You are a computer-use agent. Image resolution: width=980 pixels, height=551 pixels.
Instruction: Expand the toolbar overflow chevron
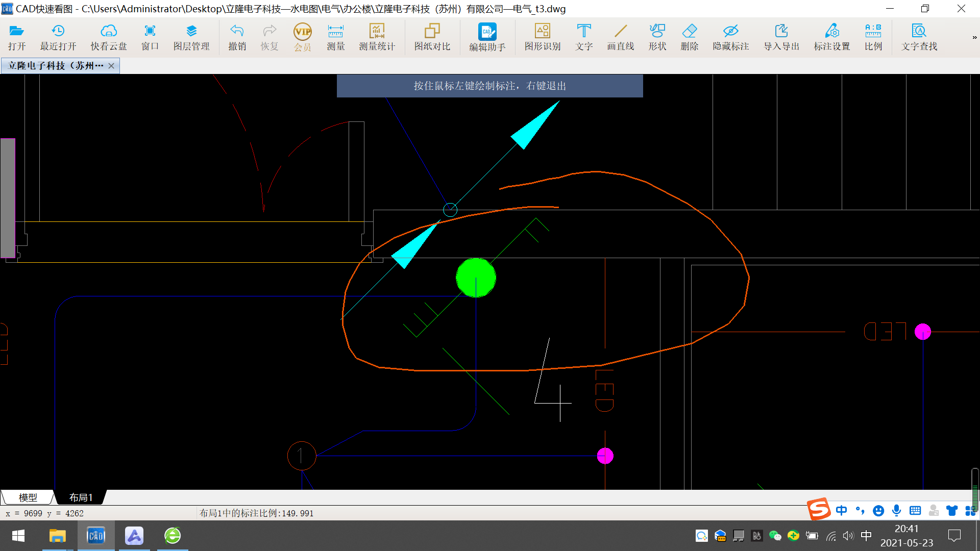[974, 37]
